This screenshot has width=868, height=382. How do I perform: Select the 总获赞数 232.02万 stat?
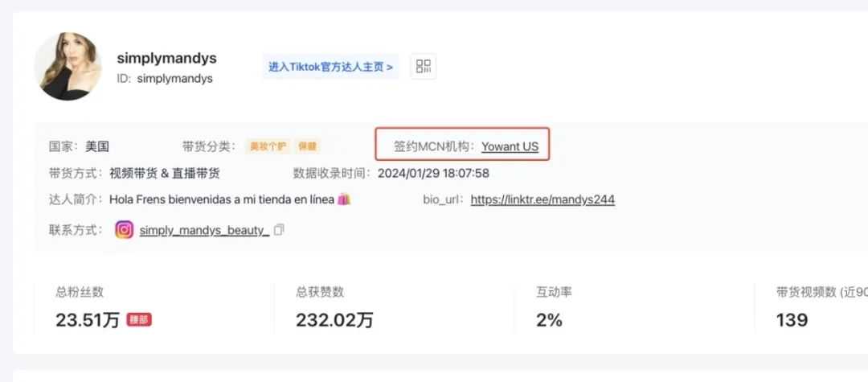(x=394, y=308)
